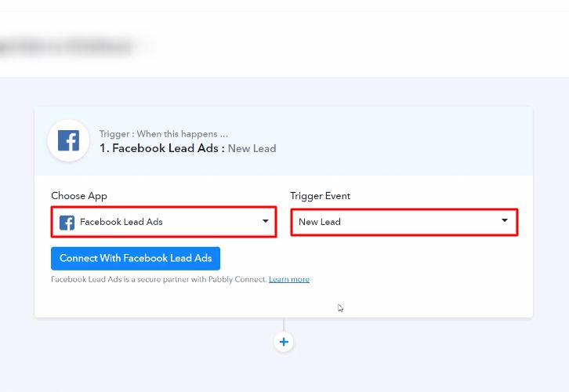
Task: Open the Facebook Lead Ads app selector
Action: click(157, 222)
